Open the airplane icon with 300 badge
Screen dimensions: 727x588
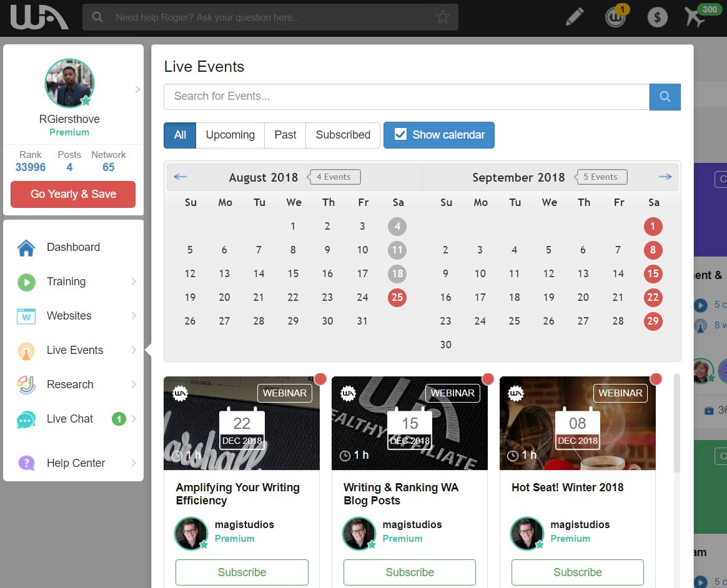(x=696, y=17)
